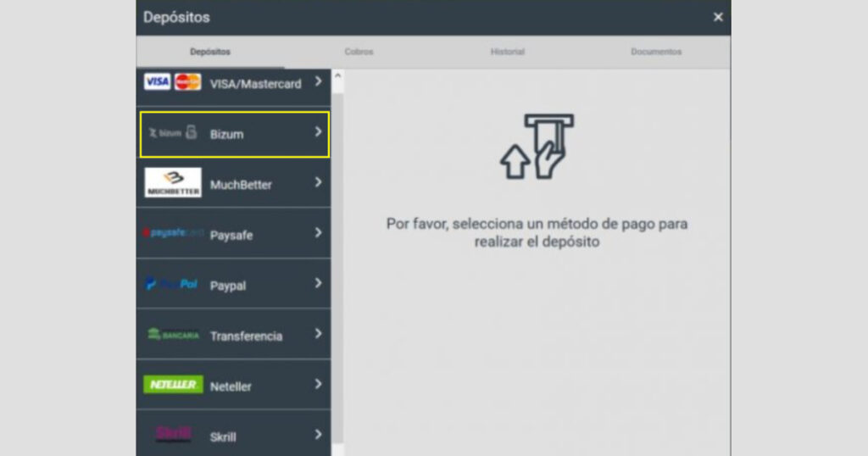Open the Documentos tab

[x=656, y=52]
